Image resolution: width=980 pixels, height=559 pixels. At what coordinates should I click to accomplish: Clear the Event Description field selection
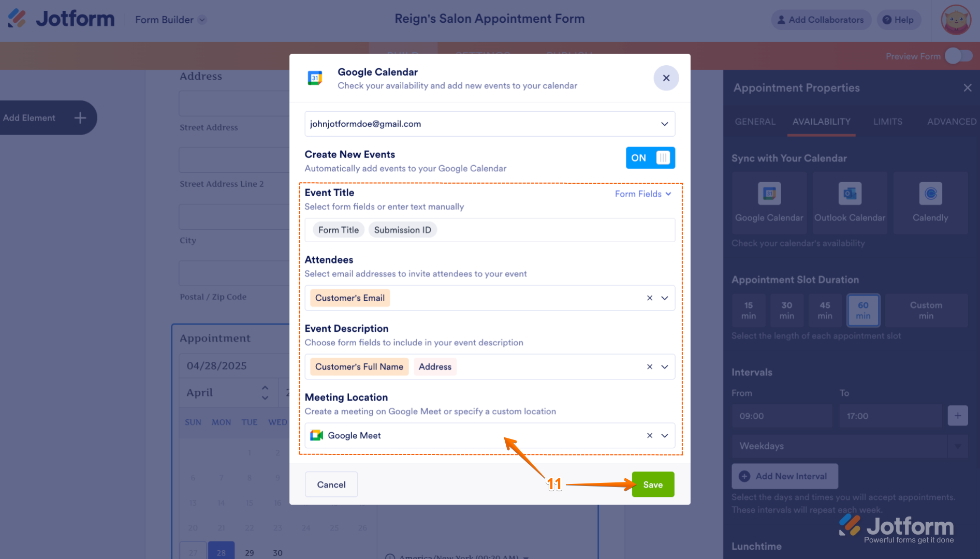click(649, 367)
